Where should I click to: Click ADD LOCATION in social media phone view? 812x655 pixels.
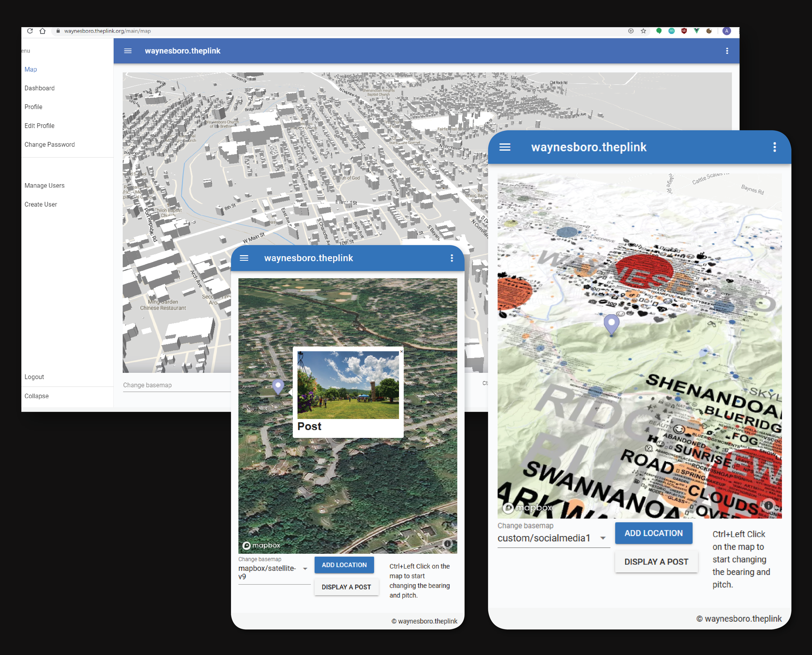pos(654,533)
